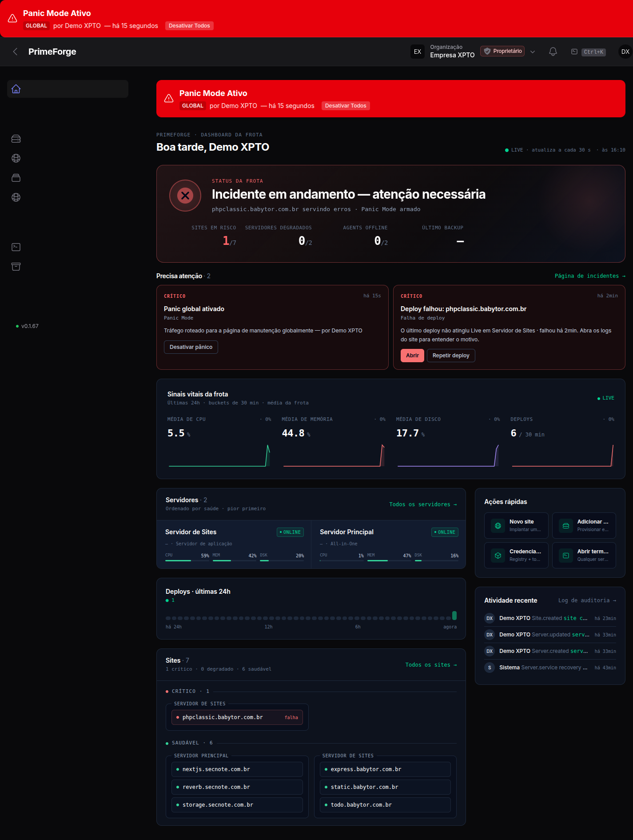Image resolution: width=633 pixels, height=840 pixels.
Task: Open Todos os sites link
Action: pos(431,665)
